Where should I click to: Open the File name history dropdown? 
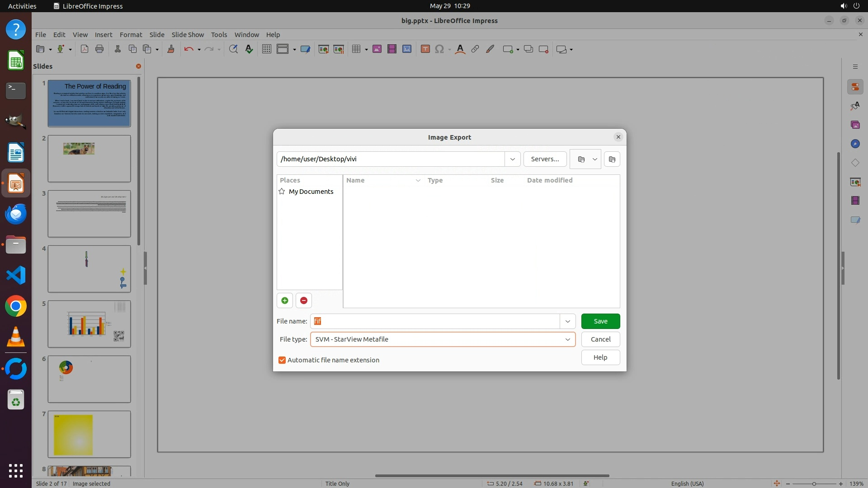tap(567, 321)
